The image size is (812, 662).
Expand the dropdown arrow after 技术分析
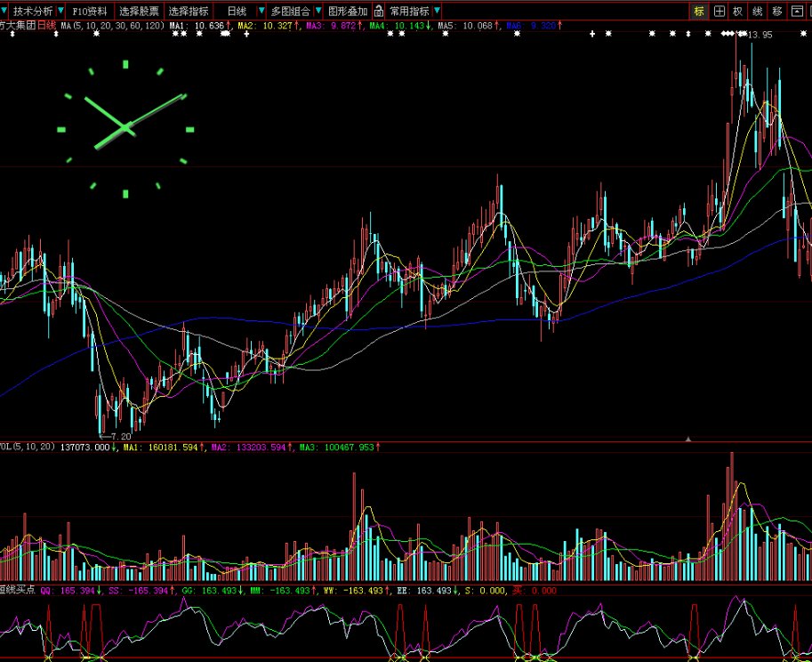pos(60,12)
